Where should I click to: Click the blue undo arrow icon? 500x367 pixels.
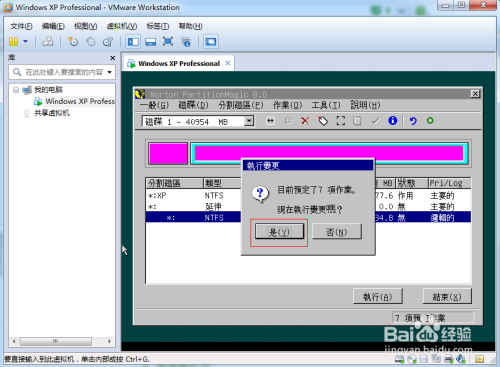point(413,121)
